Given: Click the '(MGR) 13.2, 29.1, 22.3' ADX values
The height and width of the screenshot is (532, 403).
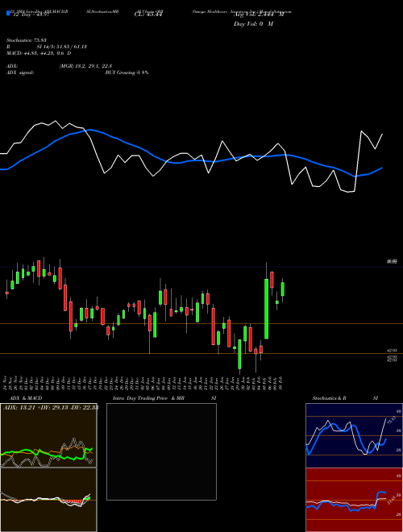Looking at the screenshot, I should (x=85, y=66).
